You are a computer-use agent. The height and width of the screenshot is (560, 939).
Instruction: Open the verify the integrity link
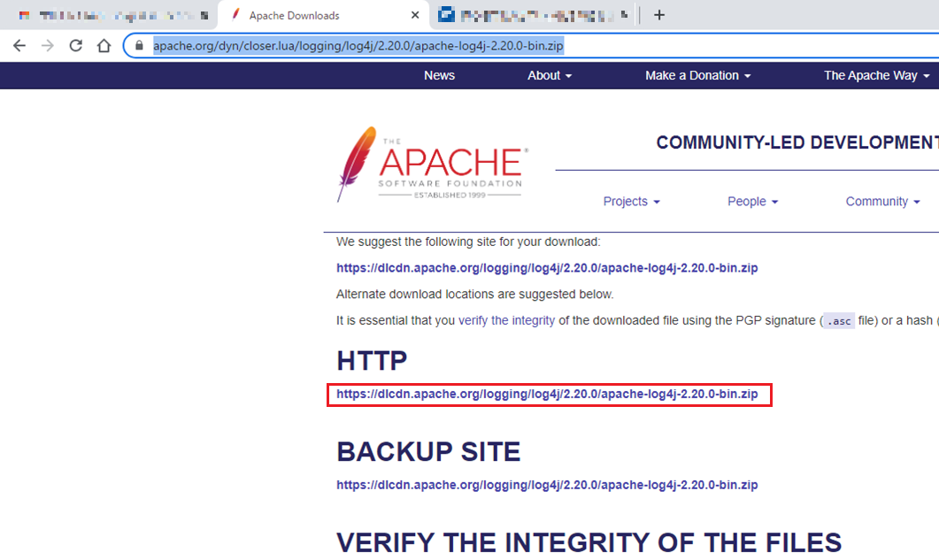(x=506, y=320)
